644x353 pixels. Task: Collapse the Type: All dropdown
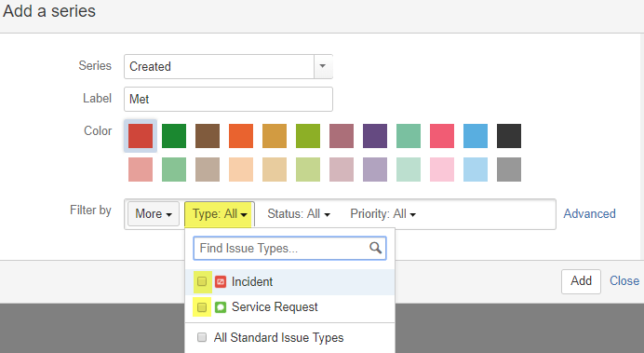[x=220, y=213]
